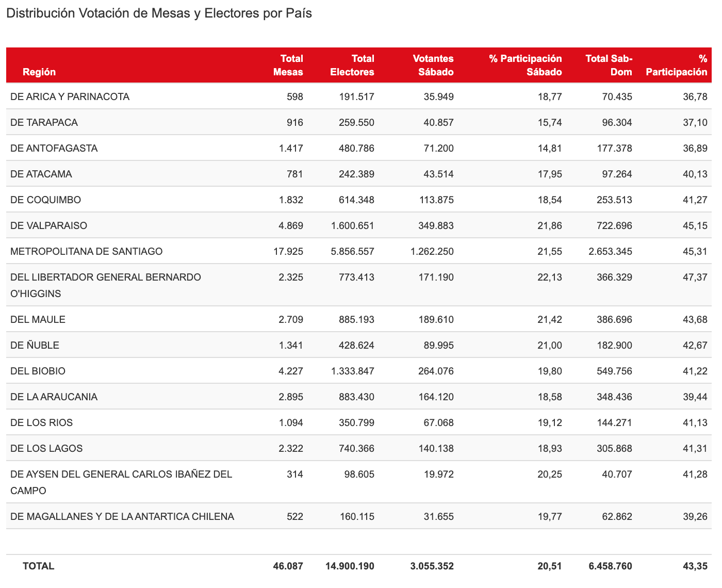Click the DE MAGALLANES region name

(x=122, y=516)
